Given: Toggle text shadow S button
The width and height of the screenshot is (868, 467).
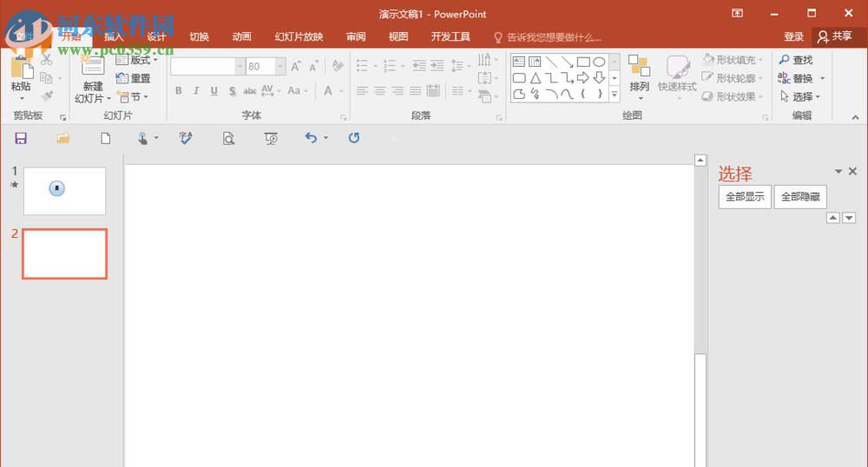Looking at the screenshot, I should point(232,91).
